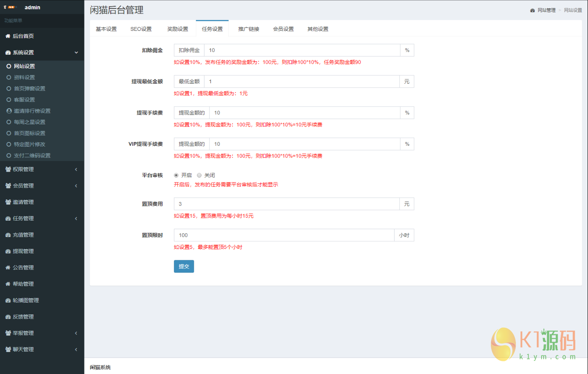Open 轮播图管理 via its sidebar icon

coord(8,300)
